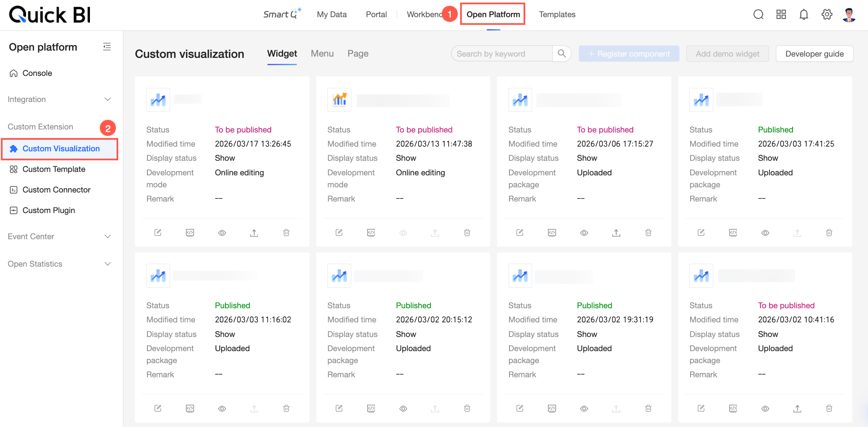The width and height of the screenshot is (868, 427).
Task: Open code view for widget modified 2026/03/03 11:16:02
Action: pos(190,408)
